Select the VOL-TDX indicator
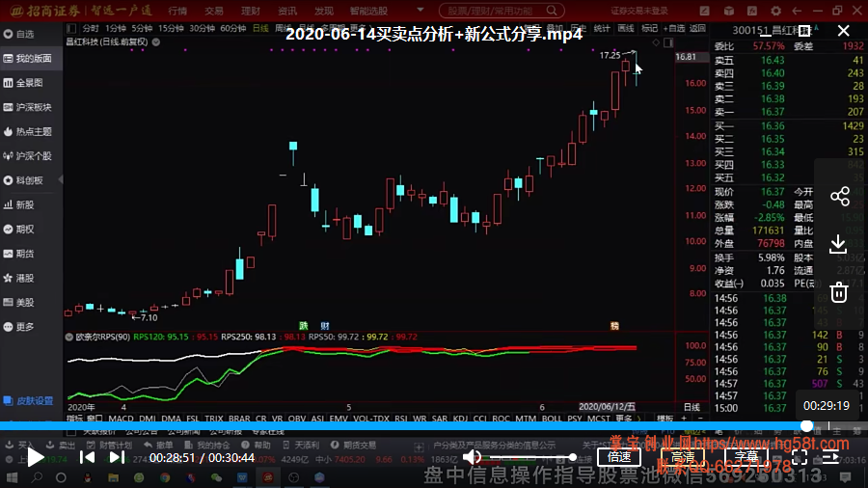The image size is (868, 488). (x=371, y=419)
